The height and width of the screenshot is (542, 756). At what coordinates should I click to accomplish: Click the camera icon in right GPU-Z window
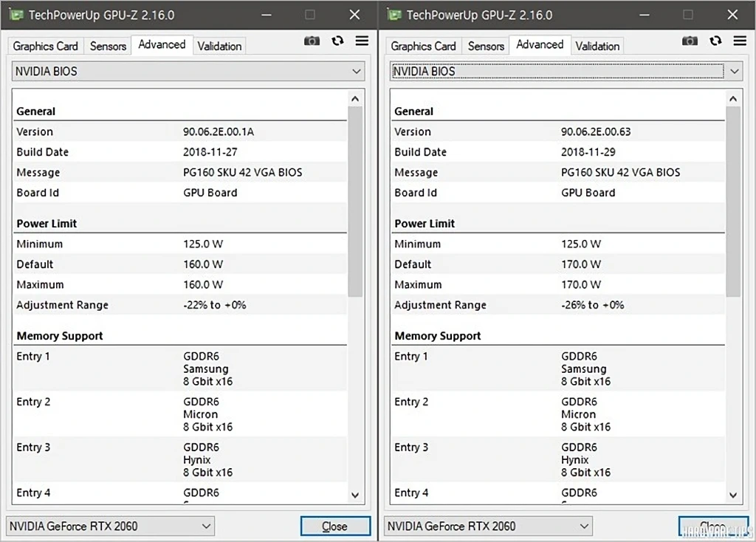click(x=690, y=41)
